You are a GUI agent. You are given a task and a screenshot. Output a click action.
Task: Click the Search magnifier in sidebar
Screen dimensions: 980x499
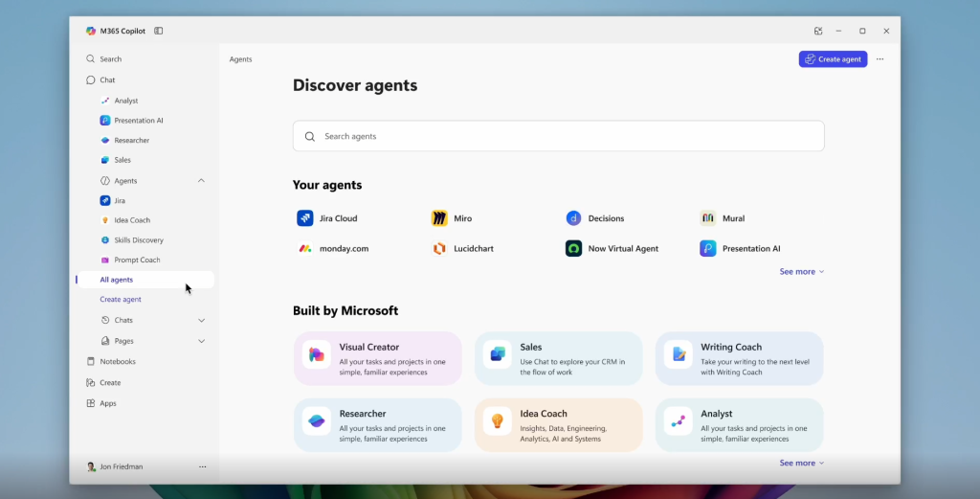click(91, 58)
